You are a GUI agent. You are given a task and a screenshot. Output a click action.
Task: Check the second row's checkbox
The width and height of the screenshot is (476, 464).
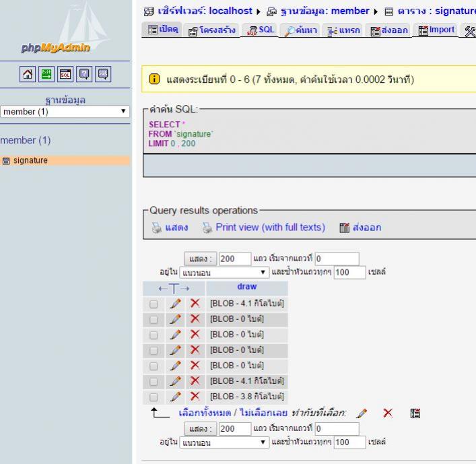(x=154, y=319)
